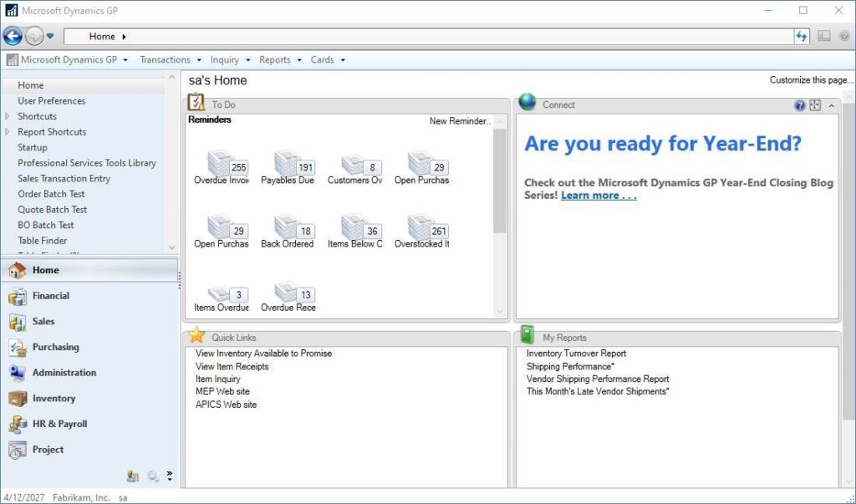Click the Sales module icon
This screenshot has height=504, width=856.
(x=17, y=321)
